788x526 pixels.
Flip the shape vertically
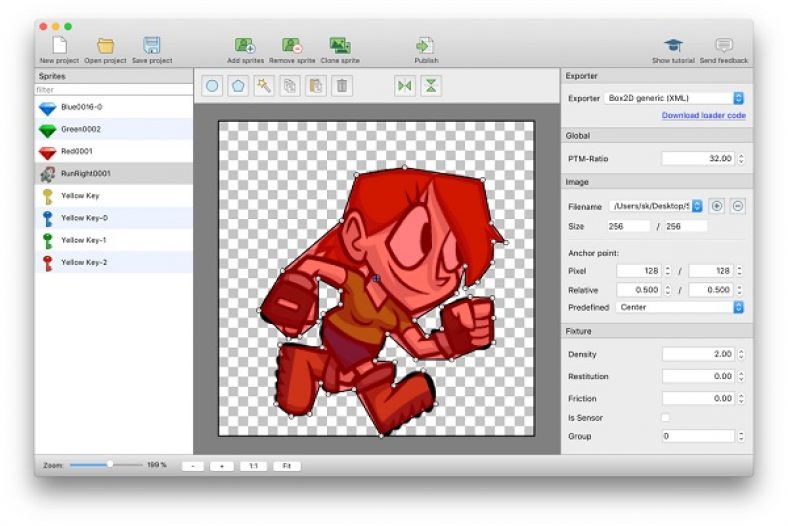click(x=430, y=86)
